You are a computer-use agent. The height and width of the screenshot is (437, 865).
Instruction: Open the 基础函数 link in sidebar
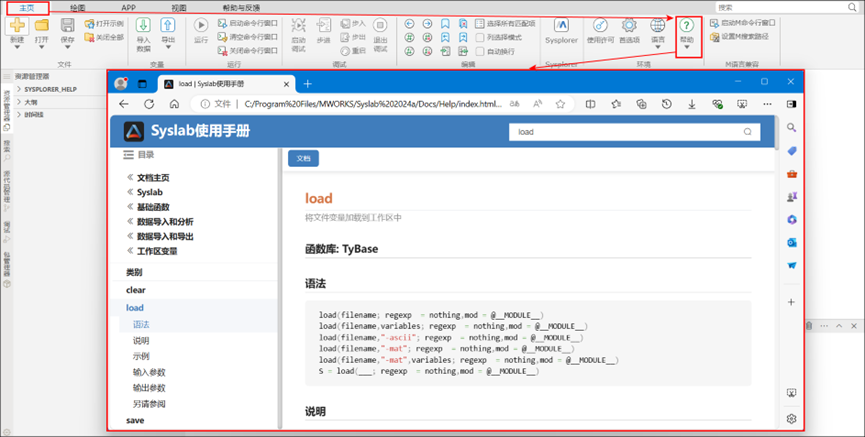tap(153, 207)
